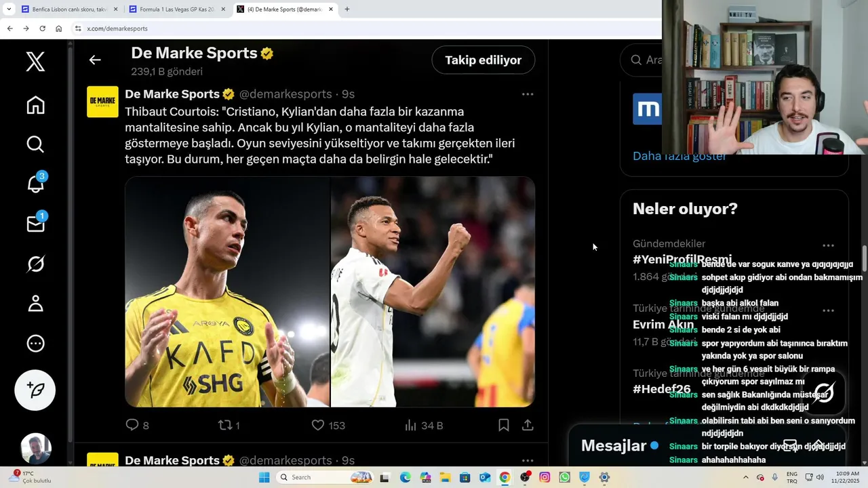Reply to the Courtois tweet

click(x=137, y=425)
